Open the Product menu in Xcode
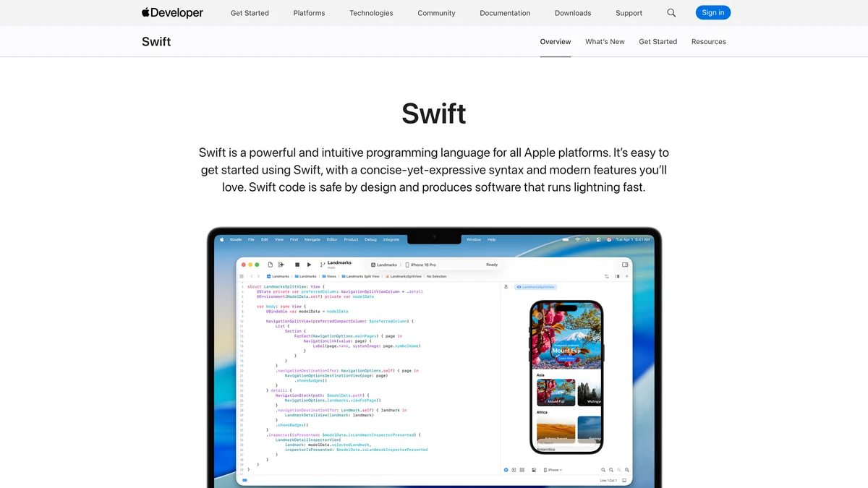 [x=351, y=239]
